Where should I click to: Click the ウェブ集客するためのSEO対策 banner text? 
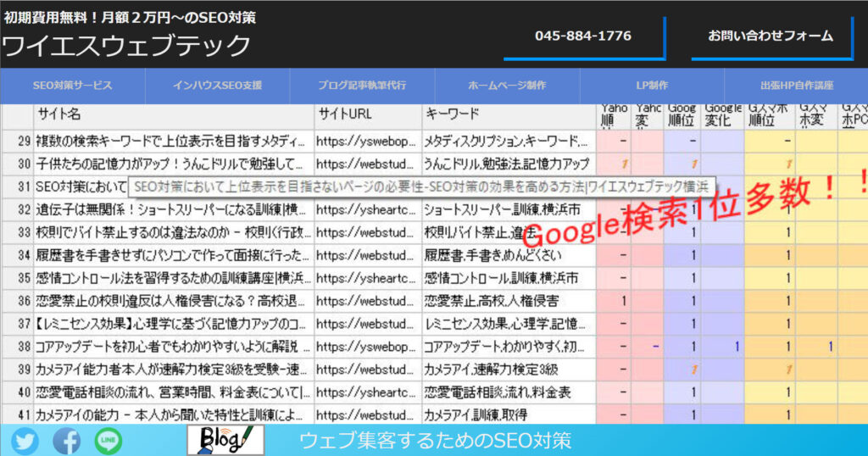click(435, 441)
